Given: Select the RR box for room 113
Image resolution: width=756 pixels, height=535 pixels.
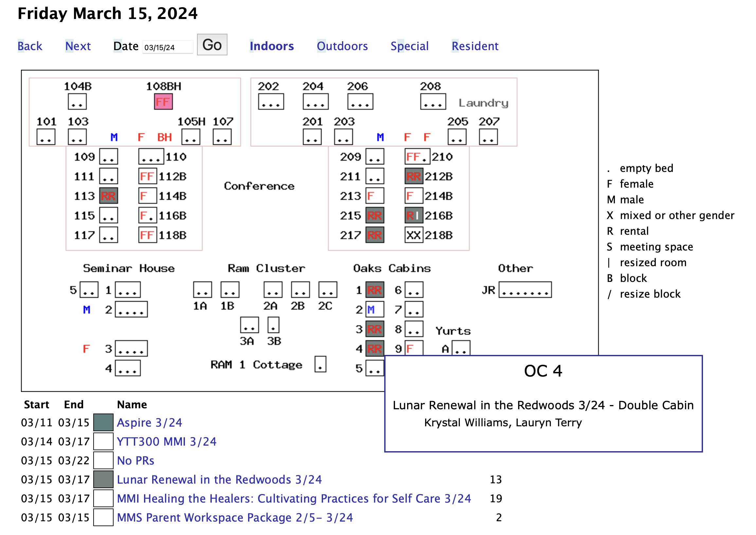Looking at the screenshot, I should [108, 196].
